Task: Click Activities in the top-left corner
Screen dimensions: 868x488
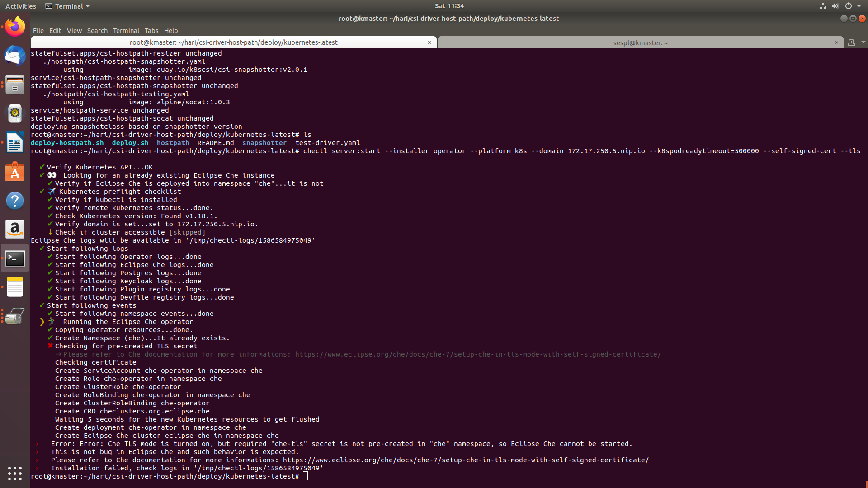Action: (20, 6)
